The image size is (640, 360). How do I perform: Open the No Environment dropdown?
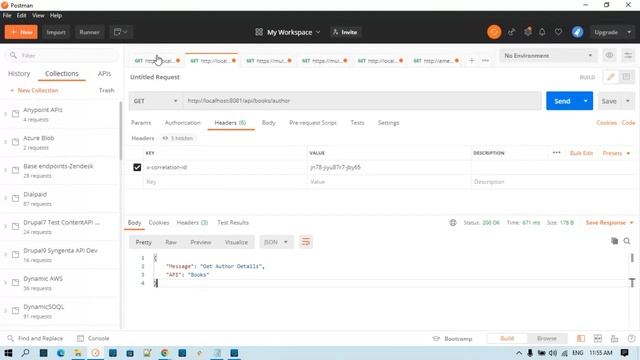[x=548, y=55]
